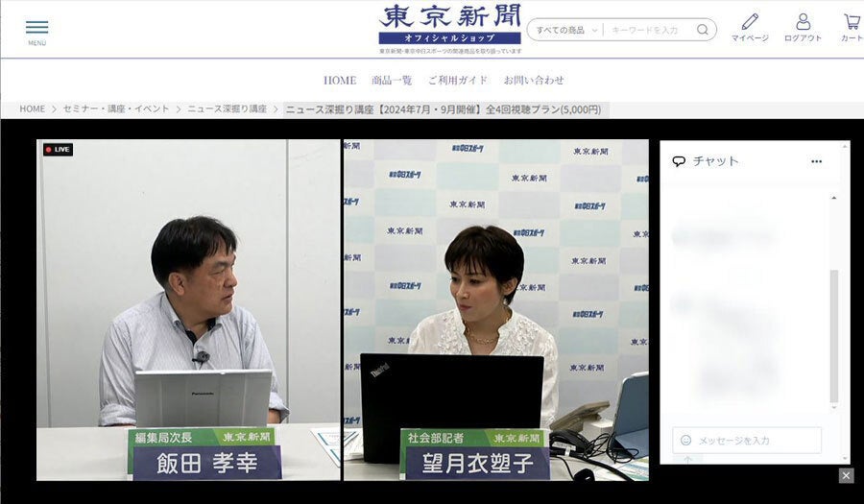Close the live viewer with X button
The image size is (864, 504).
point(847,475)
